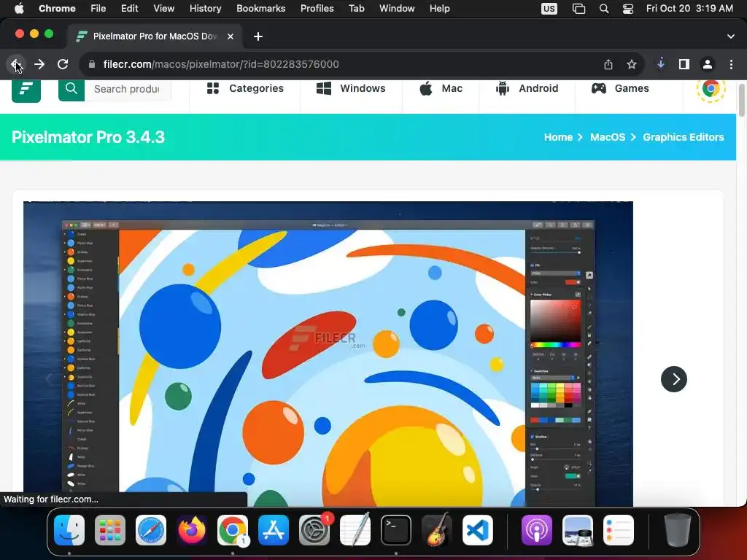The image size is (747, 560).
Task: Click the Chrome back arrow button
Action: pyautogui.click(x=16, y=64)
